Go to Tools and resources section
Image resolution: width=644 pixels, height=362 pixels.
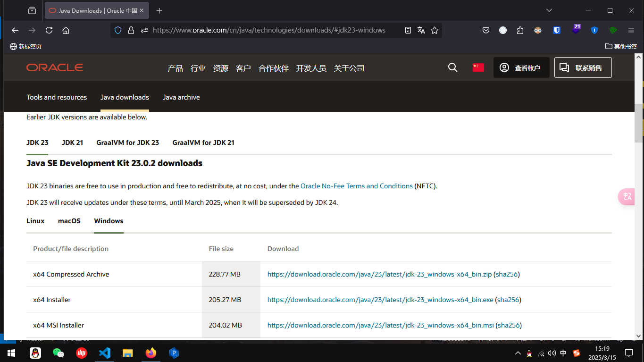57,97
